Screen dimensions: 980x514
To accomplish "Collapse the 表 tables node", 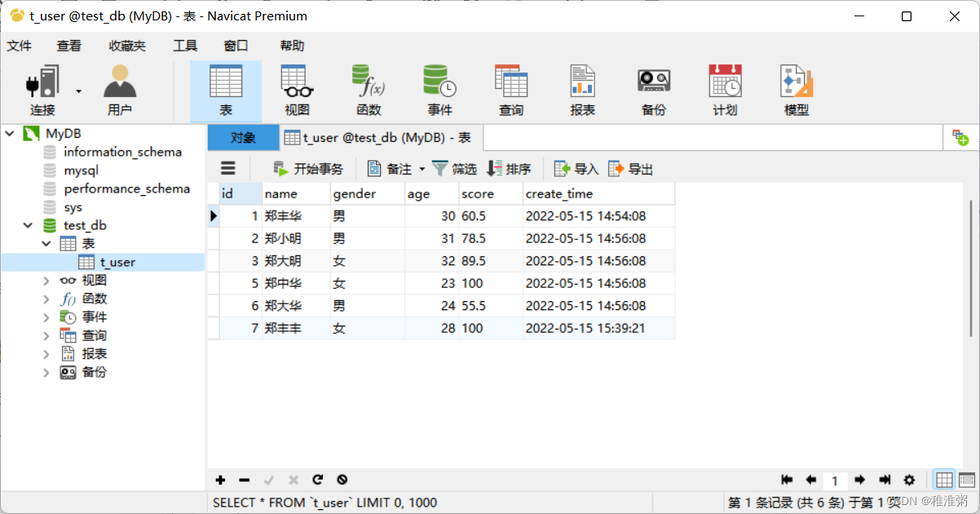I will [47, 243].
